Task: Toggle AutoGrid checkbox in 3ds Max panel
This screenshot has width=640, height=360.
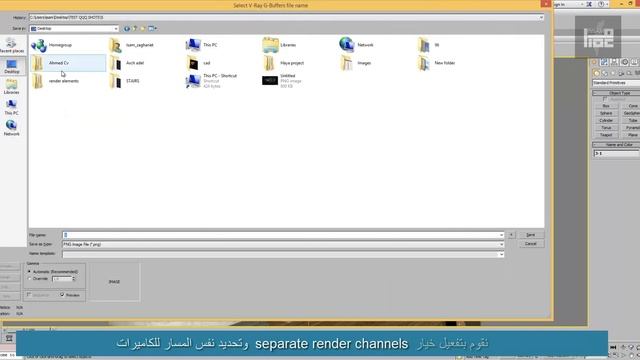Action: point(605,99)
